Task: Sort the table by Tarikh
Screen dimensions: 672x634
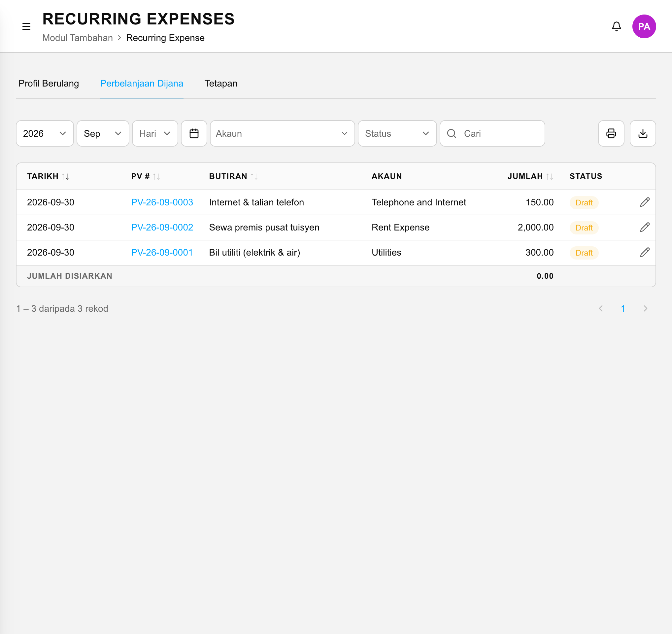Action: tap(66, 177)
